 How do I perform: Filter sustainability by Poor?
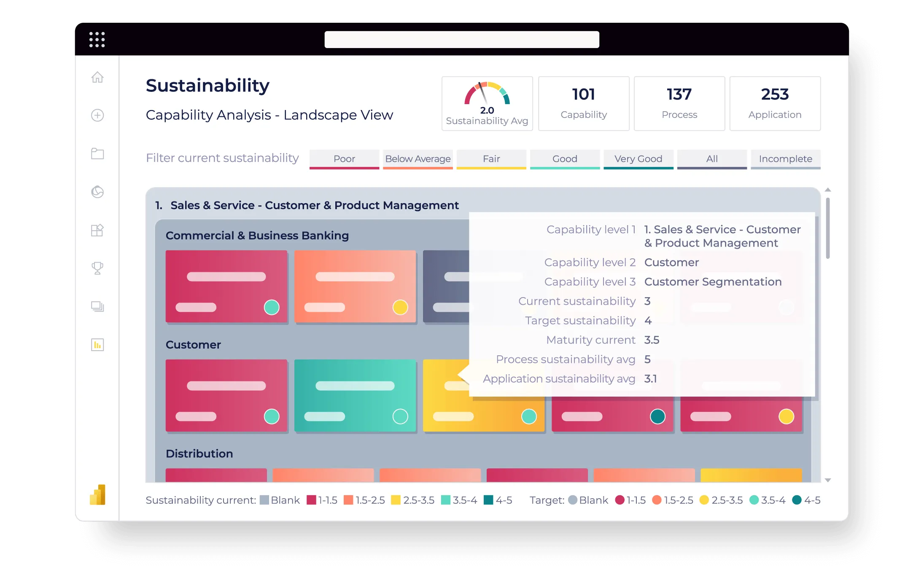pos(344,159)
